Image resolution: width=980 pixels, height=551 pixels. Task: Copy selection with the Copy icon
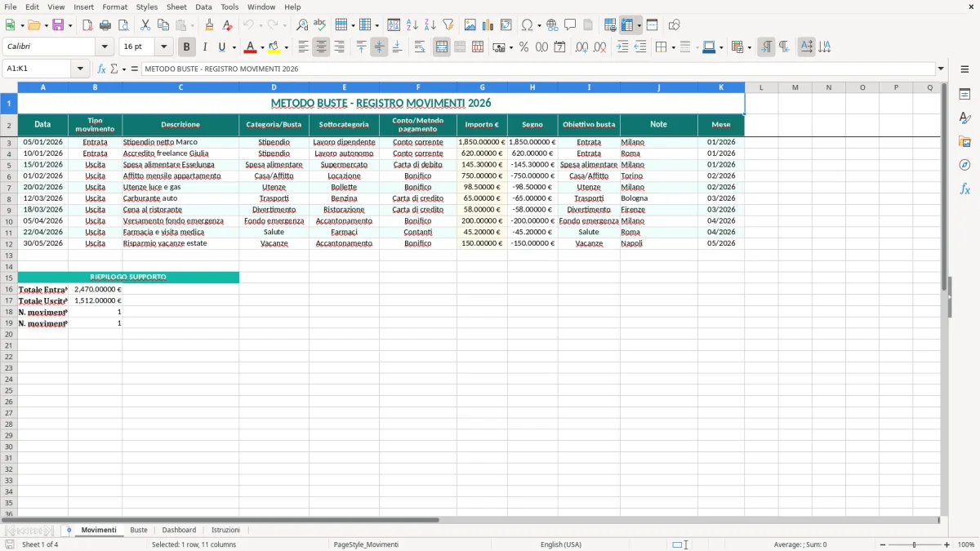point(163,25)
